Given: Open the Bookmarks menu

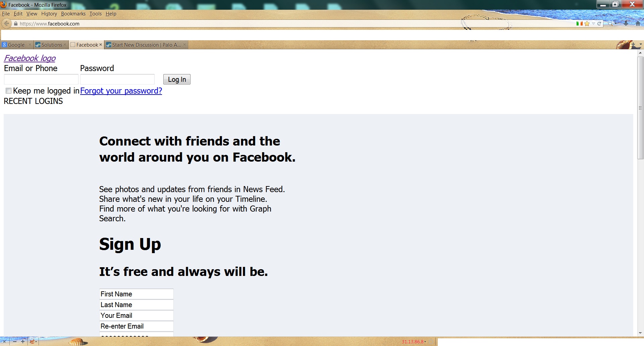Looking at the screenshot, I should pyautogui.click(x=73, y=14).
